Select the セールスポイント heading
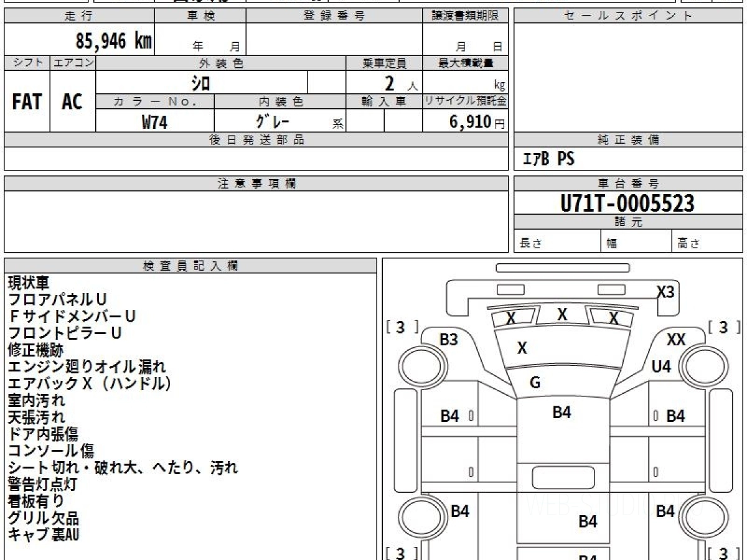 [628, 16]
